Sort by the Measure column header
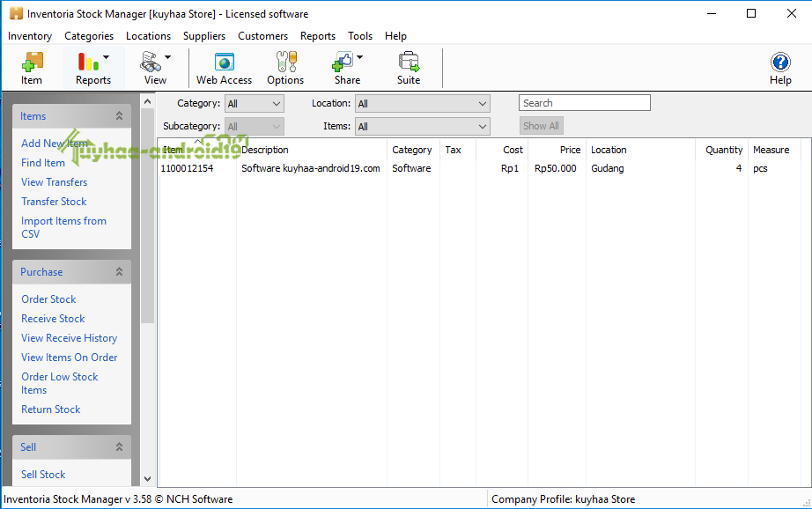Viewport: 812px width, 509px height. [774, 150]
